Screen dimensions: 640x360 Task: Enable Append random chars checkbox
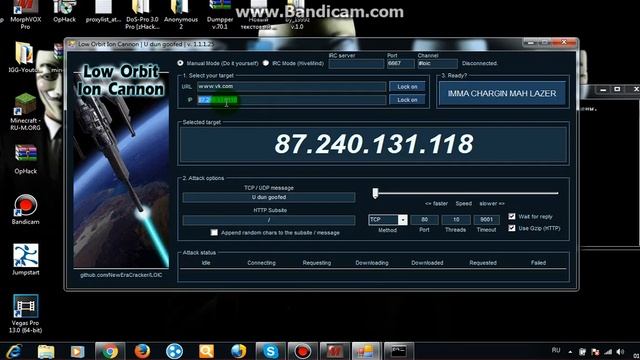[x=214, y=232]
